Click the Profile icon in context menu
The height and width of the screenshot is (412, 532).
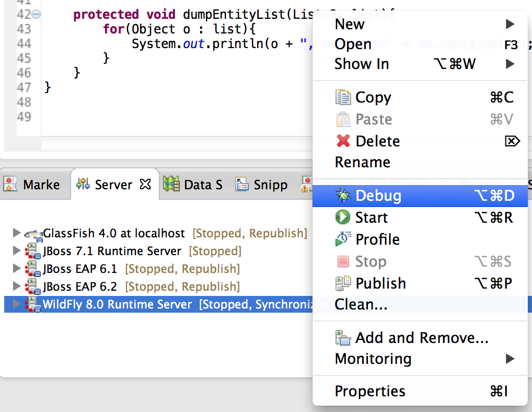coord(343,239)
